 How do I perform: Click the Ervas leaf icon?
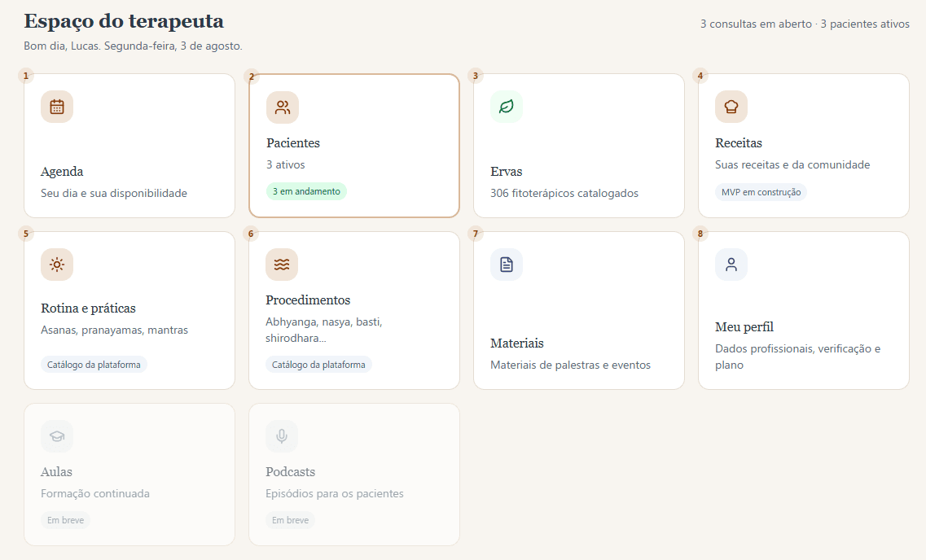tap(506, 107)
